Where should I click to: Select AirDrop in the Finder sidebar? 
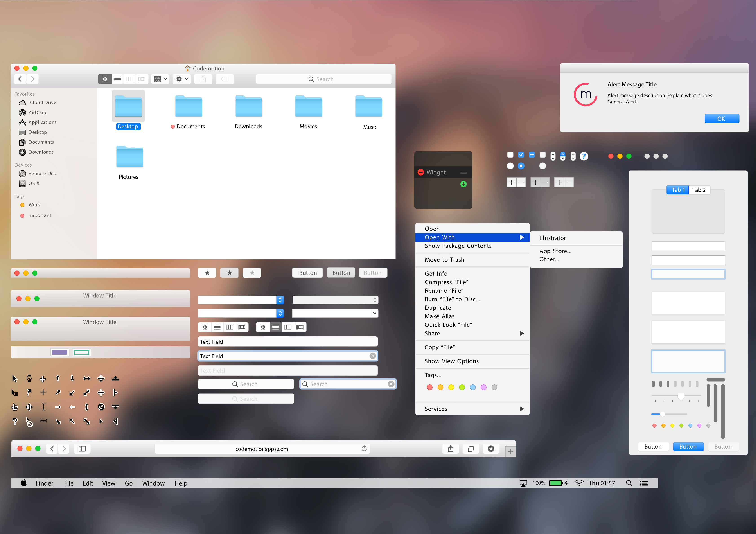click(37, 112)
